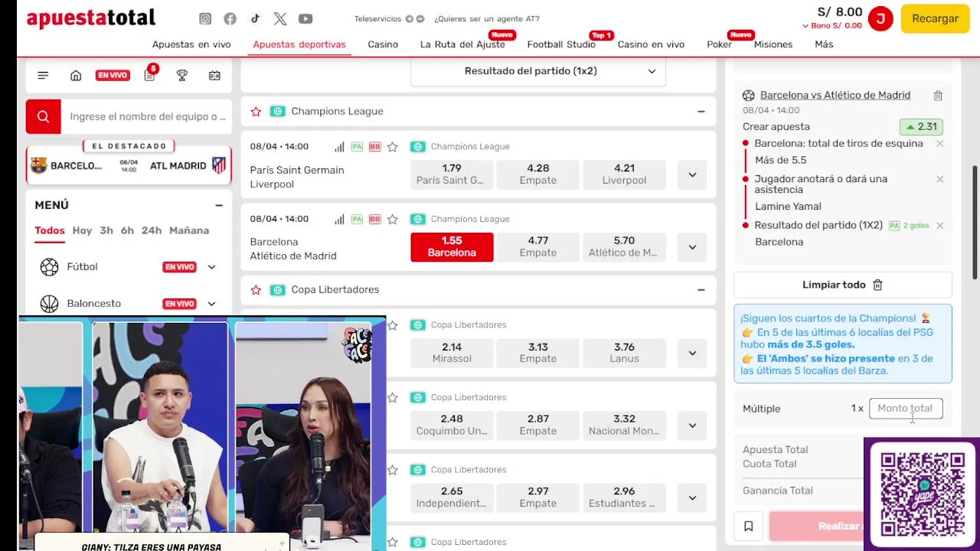Click the Monto total input field
980x551 pixels.
click(x=906, y=409)
